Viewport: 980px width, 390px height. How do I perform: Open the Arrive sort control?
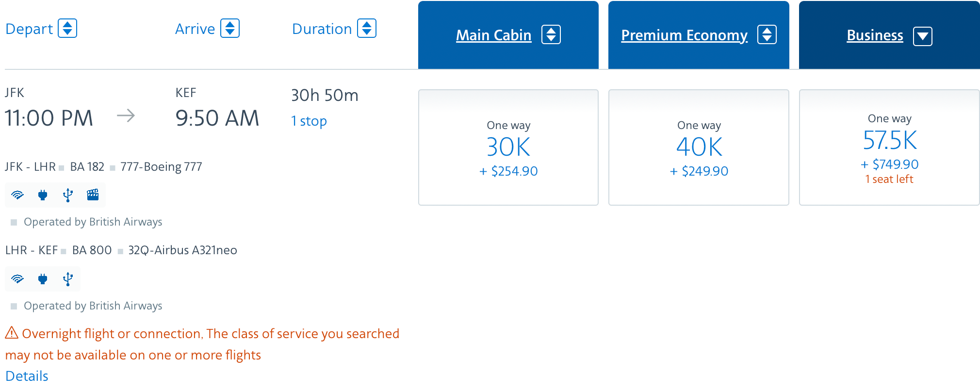(x=230, y=28)
